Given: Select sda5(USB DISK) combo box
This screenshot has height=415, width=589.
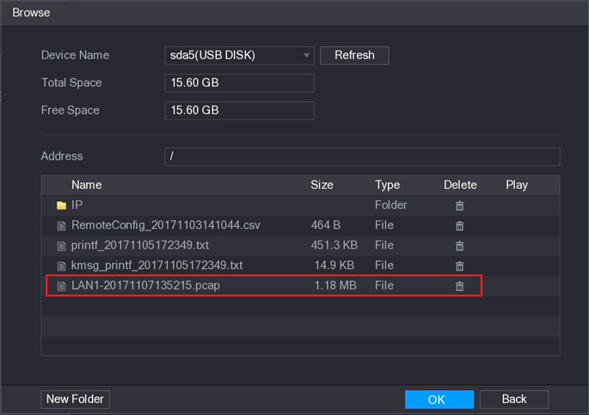Looking at the screenshot, I should [x=239, y=56].
